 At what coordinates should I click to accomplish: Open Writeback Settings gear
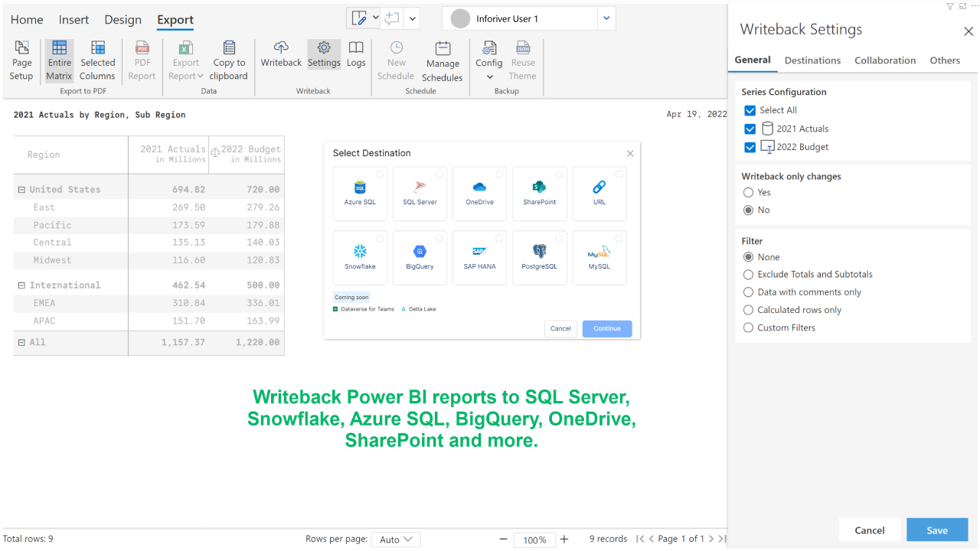(324, 54)
